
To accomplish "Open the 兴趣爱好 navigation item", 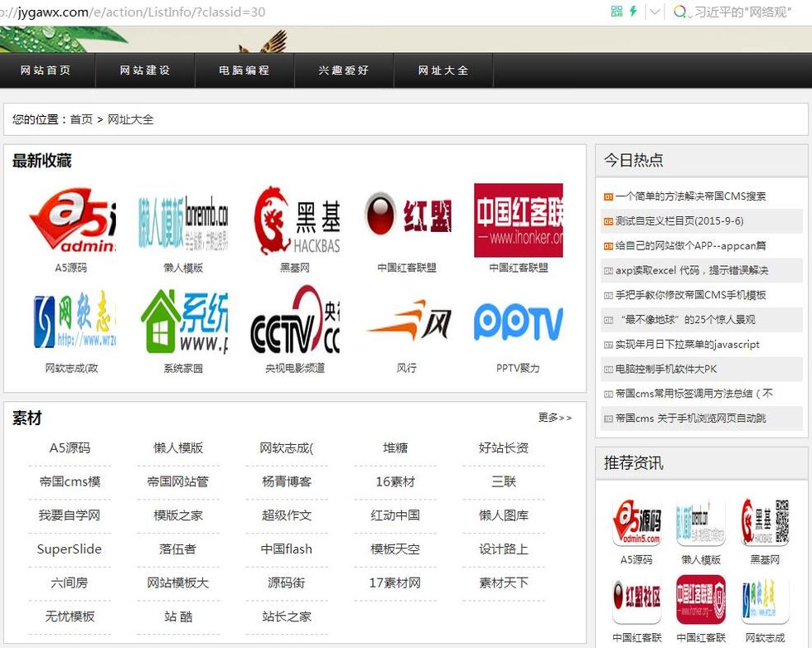I will coord(344,70).
